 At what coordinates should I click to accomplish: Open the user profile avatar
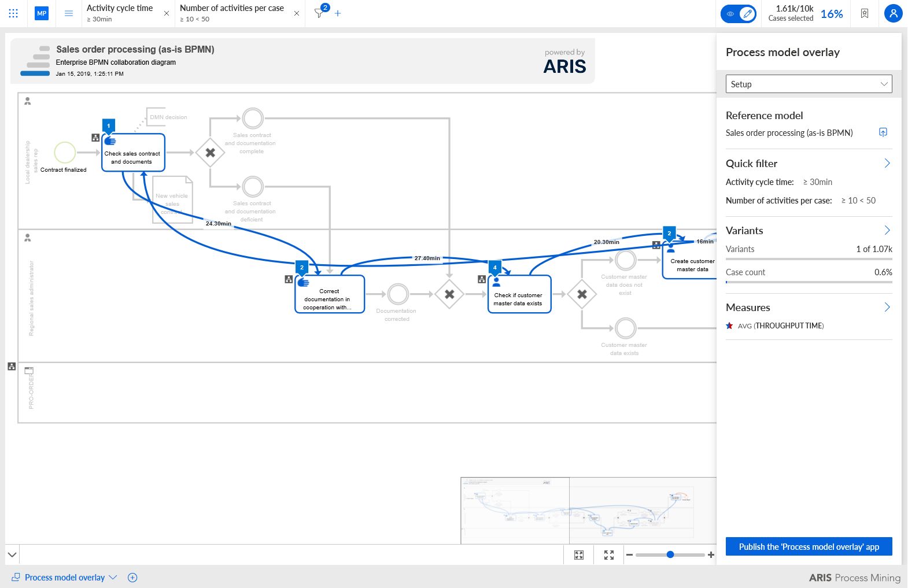coord(894,13)
